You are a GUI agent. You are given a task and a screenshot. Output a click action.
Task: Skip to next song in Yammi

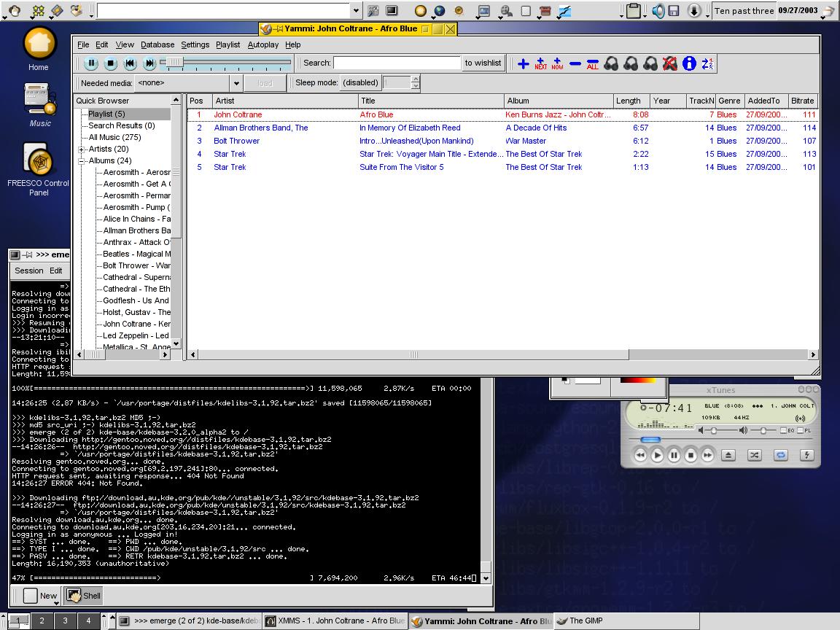click(x=149, y=63)
